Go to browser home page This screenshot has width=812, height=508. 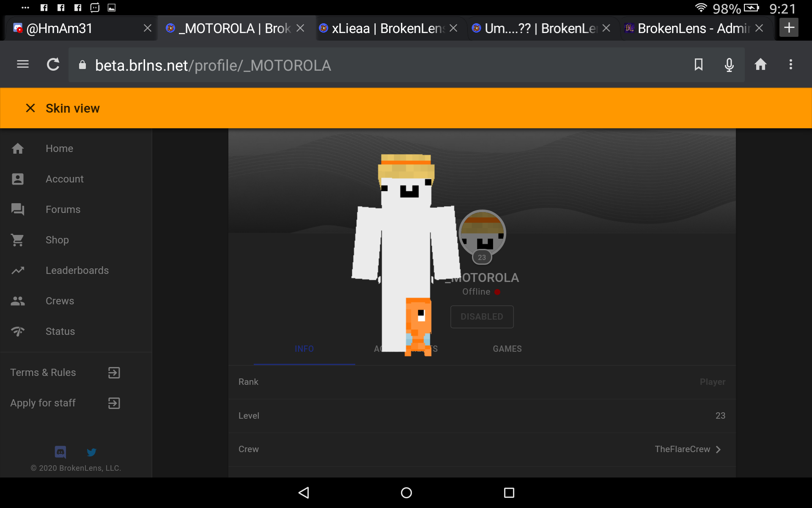tap(760, 64)
